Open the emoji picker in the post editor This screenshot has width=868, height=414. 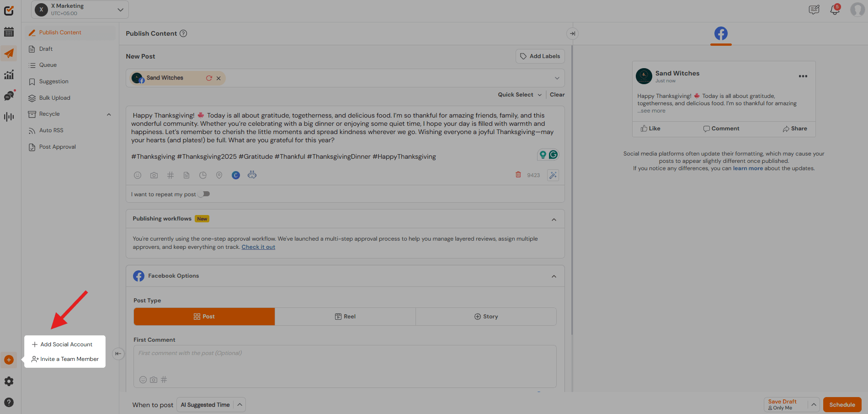(x=138, y=175)
